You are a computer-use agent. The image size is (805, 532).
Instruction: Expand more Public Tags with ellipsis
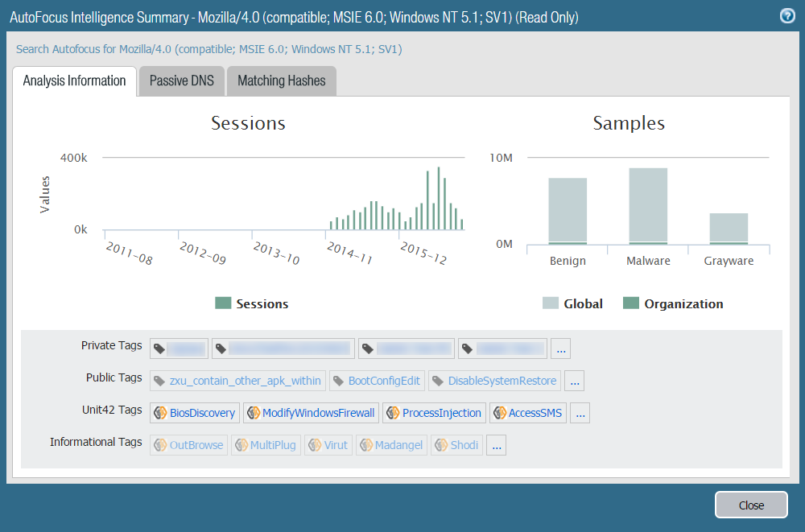click(x=574, y=381)
